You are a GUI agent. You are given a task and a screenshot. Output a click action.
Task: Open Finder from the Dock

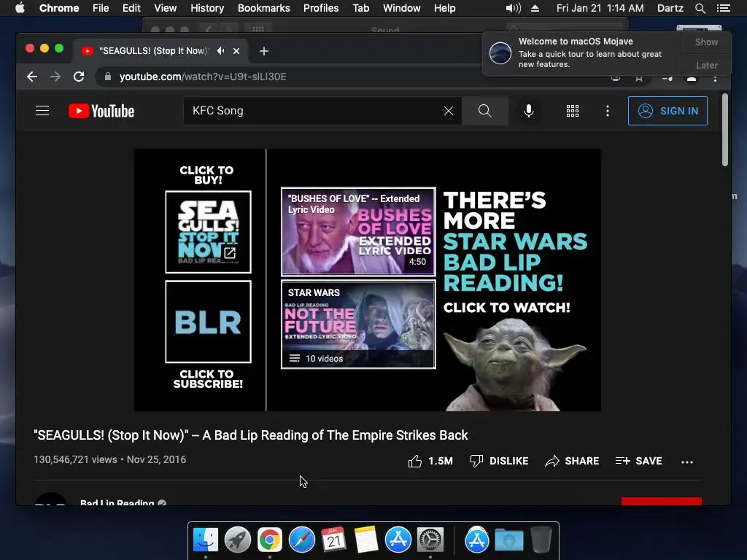(206, 540)
